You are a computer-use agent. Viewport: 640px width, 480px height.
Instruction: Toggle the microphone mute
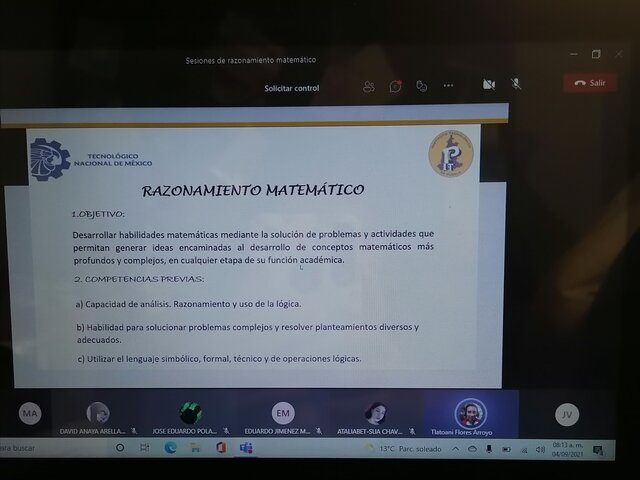pos(516,84)
